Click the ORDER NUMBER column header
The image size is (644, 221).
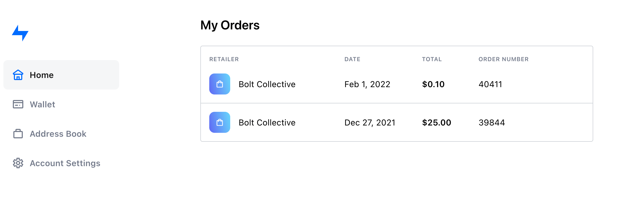503,59
